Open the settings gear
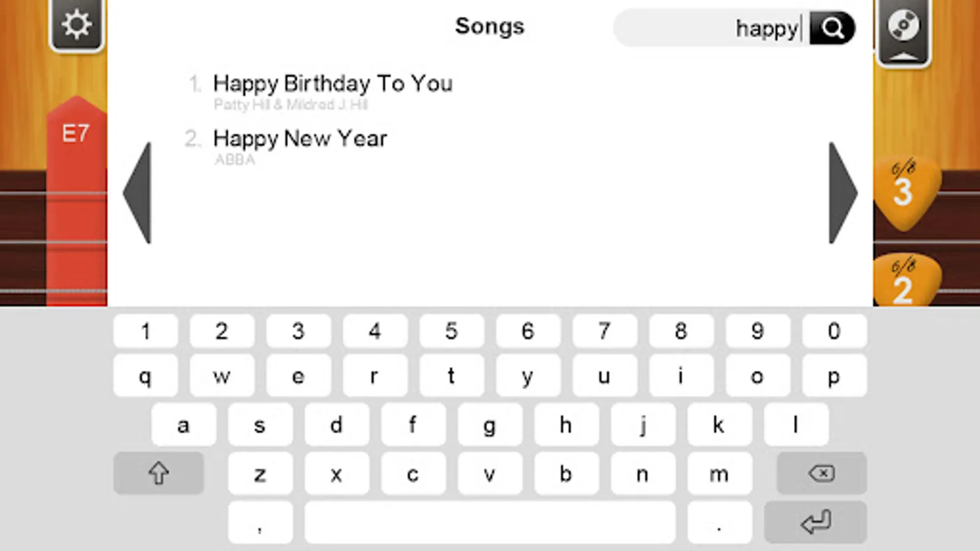The width and height of the screenshot is (980, 551). click(76, 24)
